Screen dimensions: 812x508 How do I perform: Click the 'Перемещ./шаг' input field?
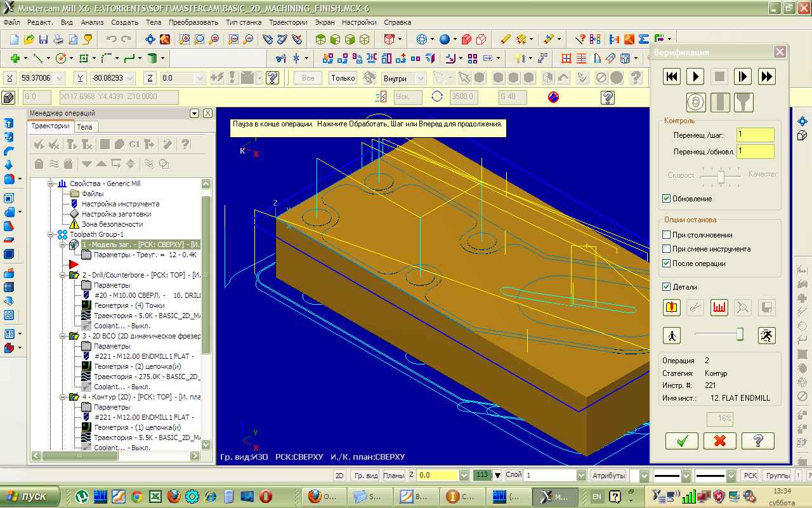coord(755,135)
